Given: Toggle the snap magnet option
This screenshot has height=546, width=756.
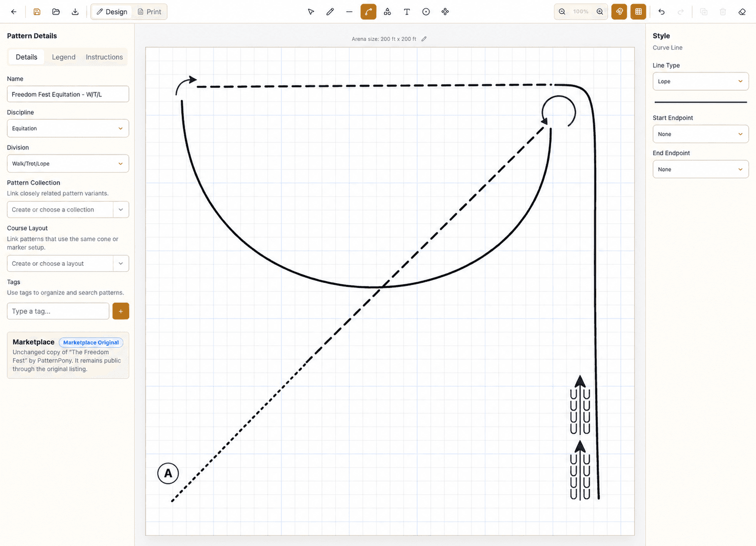Looking at the screenshot, I should (x=619, y=12).
